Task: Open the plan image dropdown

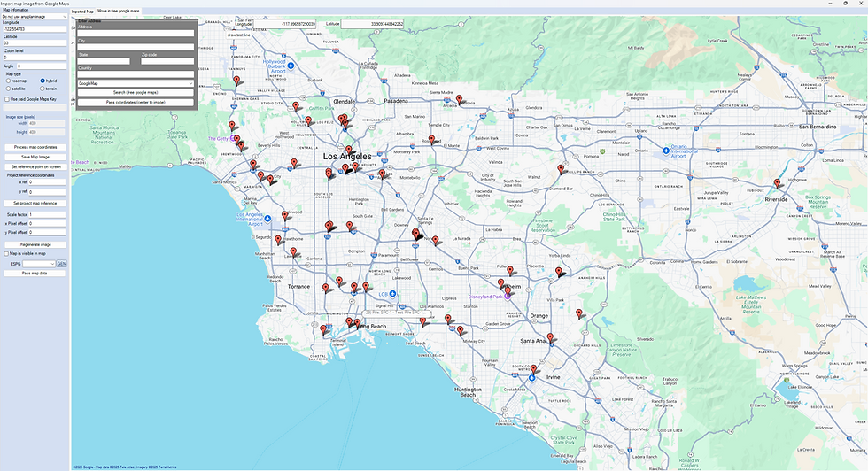Action: [34, 17]
